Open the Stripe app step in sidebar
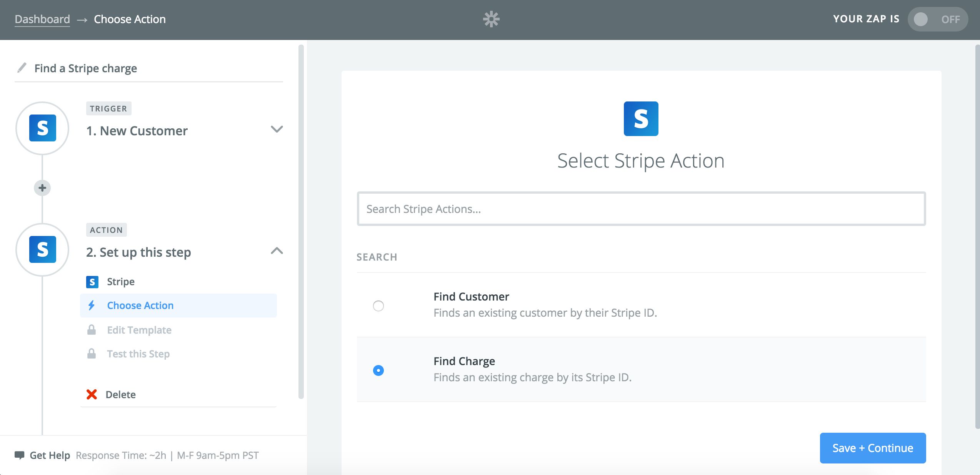 [x=178, y=282]
